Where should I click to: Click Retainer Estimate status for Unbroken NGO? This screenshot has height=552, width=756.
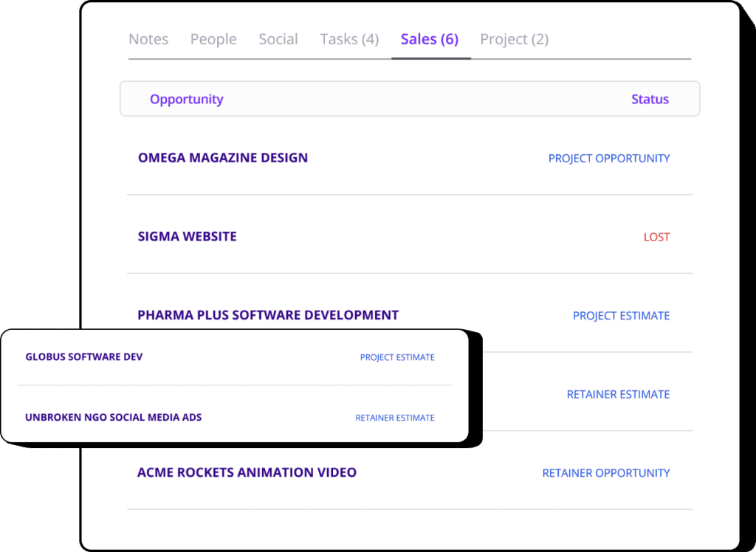[395, 418]
